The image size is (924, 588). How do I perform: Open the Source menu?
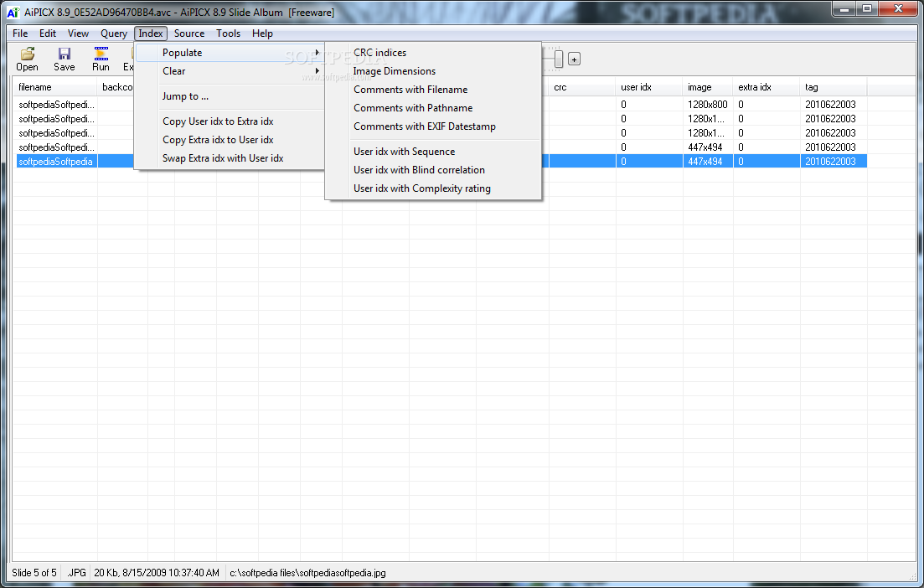coord(189,34)
